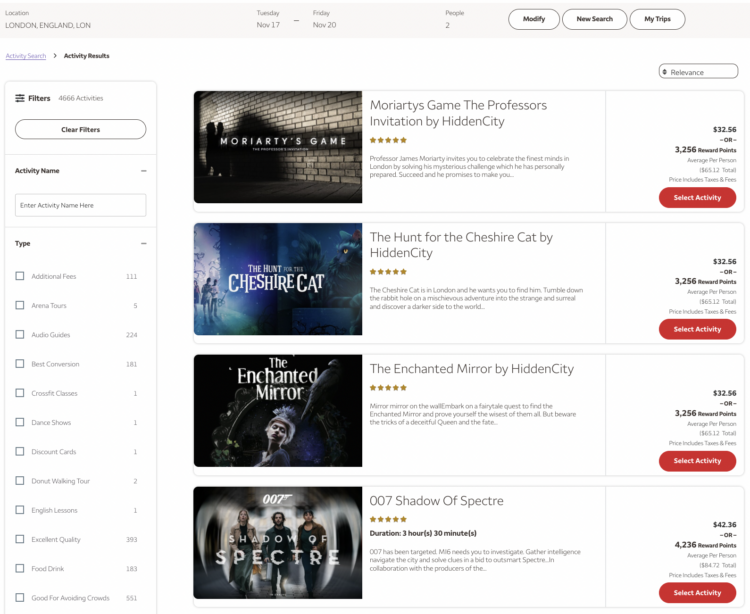Select Activity for 007 Shadow Of Spectre

697,592
